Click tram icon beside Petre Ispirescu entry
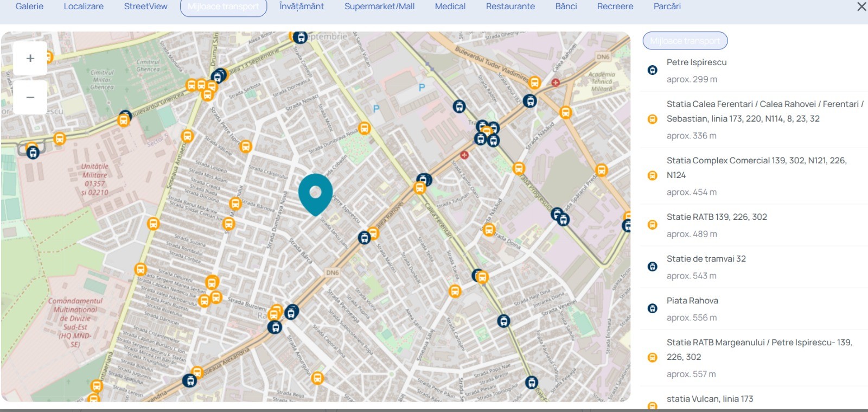868x412 pixels. [x=653, y=70]
